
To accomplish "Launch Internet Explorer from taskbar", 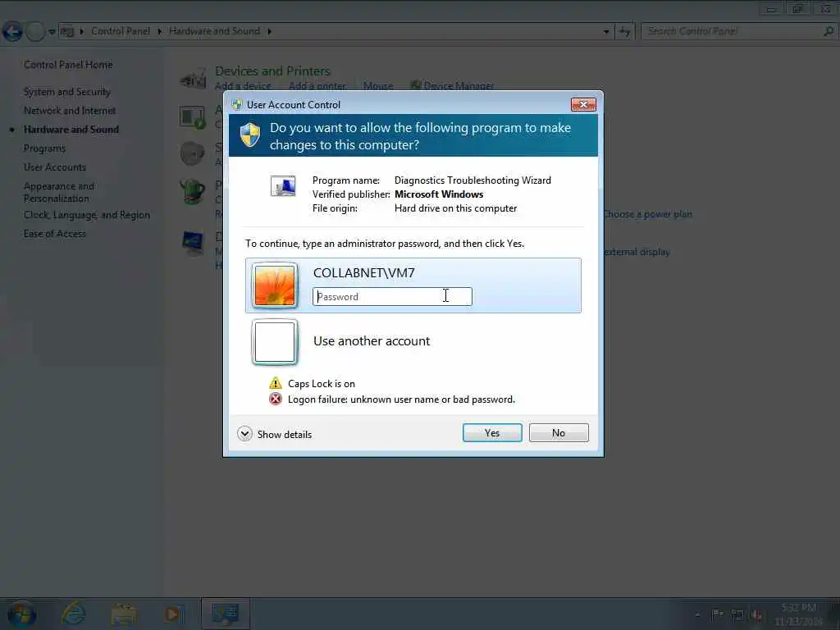I will [73, 614].
